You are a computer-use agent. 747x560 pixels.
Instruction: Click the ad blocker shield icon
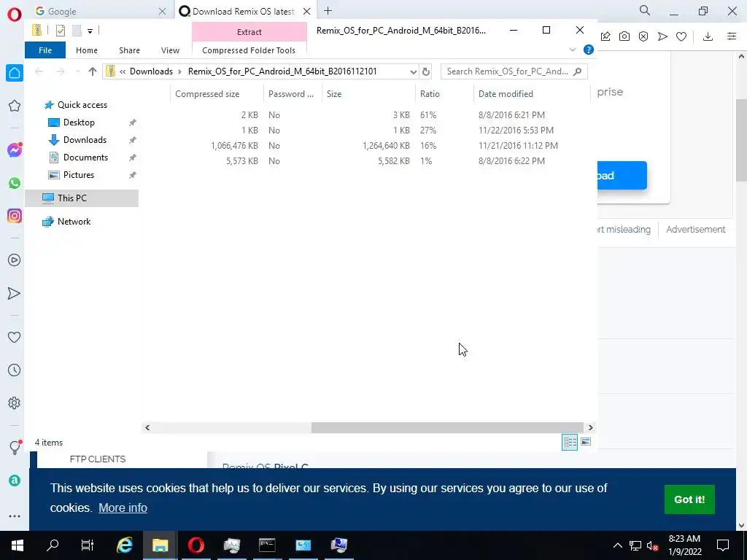pyautogui.click(x=643, y=36)
